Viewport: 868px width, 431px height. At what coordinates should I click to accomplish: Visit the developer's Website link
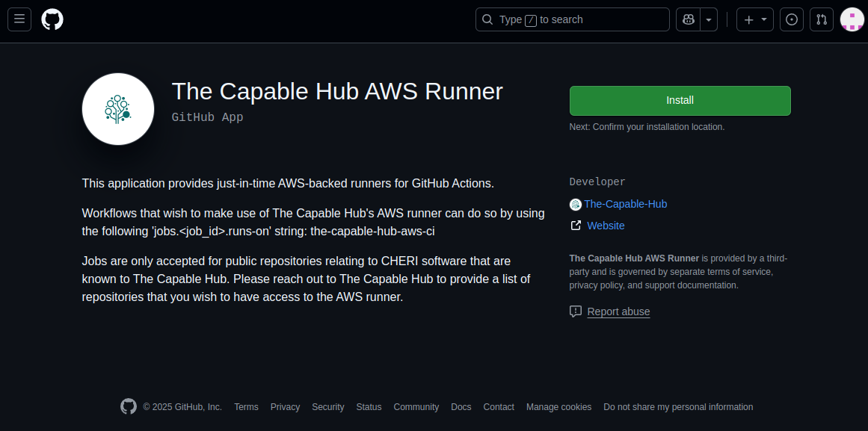[x=606, y=225]
